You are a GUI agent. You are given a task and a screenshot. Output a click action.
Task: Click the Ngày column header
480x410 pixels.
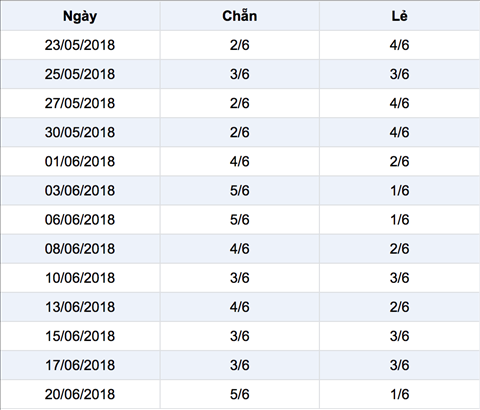point(80,16)
